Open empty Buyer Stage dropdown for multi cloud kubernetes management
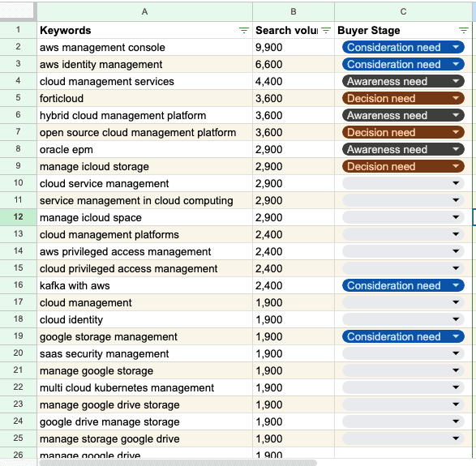476x466 pixels. pyautogui.click(x=403, y=387)
